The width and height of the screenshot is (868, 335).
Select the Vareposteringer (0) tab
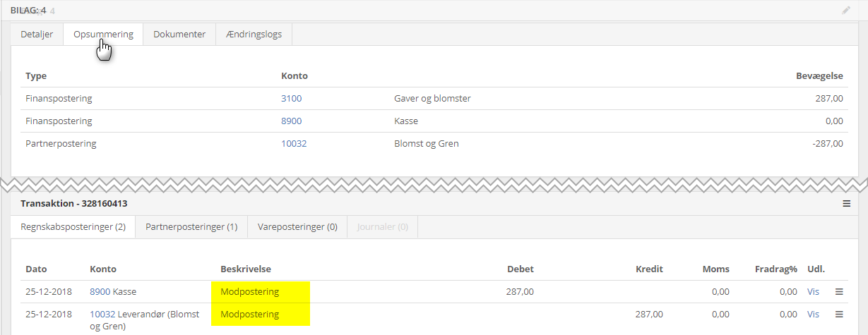(297, 227)
